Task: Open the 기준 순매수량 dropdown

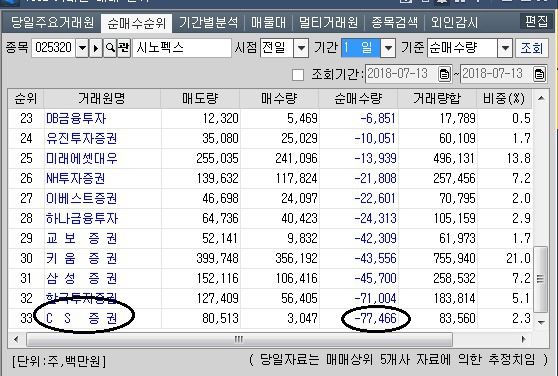Action: coord(505,48)
